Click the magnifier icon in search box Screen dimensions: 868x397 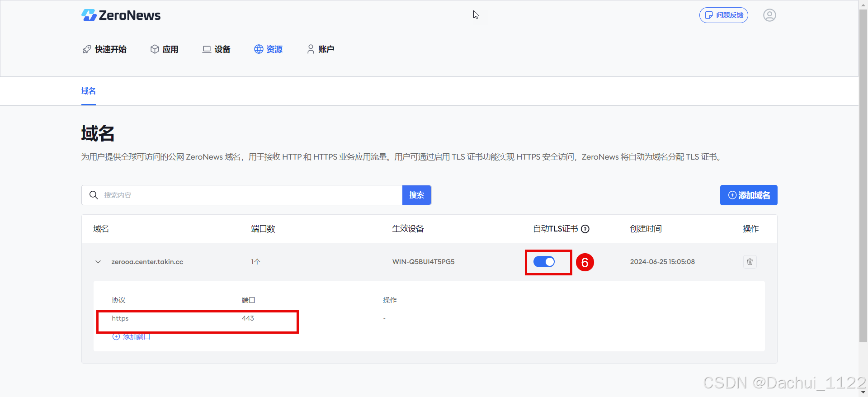94,195
